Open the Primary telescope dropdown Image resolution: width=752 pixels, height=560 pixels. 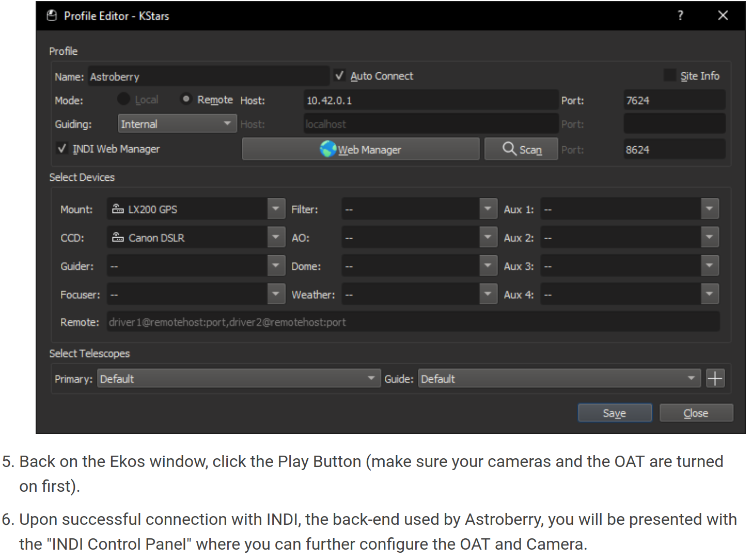239,379
